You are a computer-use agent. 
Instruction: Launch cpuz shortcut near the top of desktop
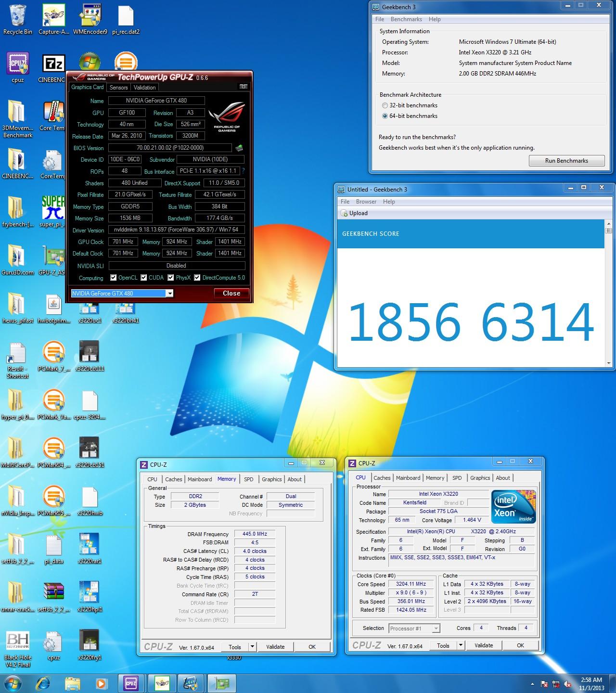(17, 67)
